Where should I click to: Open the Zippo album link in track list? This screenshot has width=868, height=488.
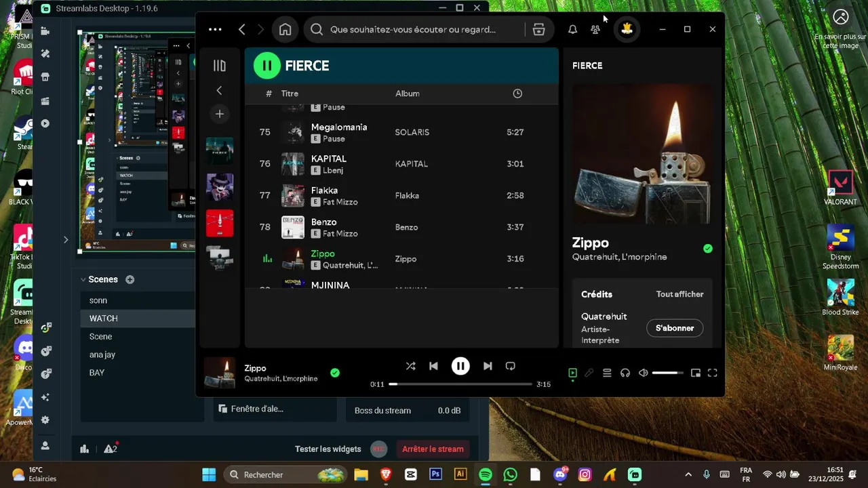406,259
